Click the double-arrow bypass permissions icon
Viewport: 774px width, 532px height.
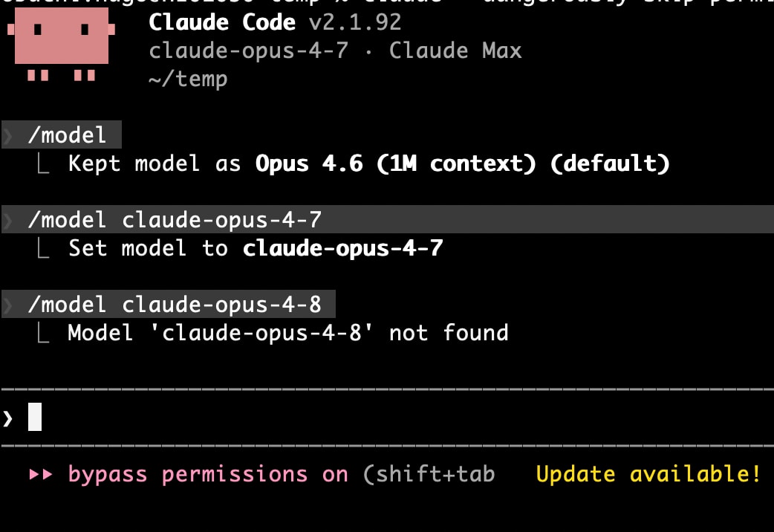click(x=41, y=474)
